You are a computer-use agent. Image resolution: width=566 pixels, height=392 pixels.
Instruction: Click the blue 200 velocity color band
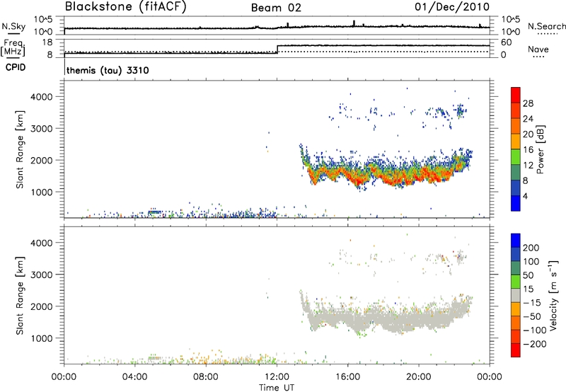click(x=516, y=241)
